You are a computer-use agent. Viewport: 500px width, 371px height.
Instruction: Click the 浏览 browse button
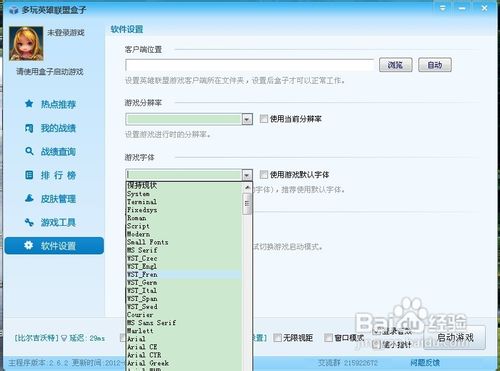pos(396,65)
